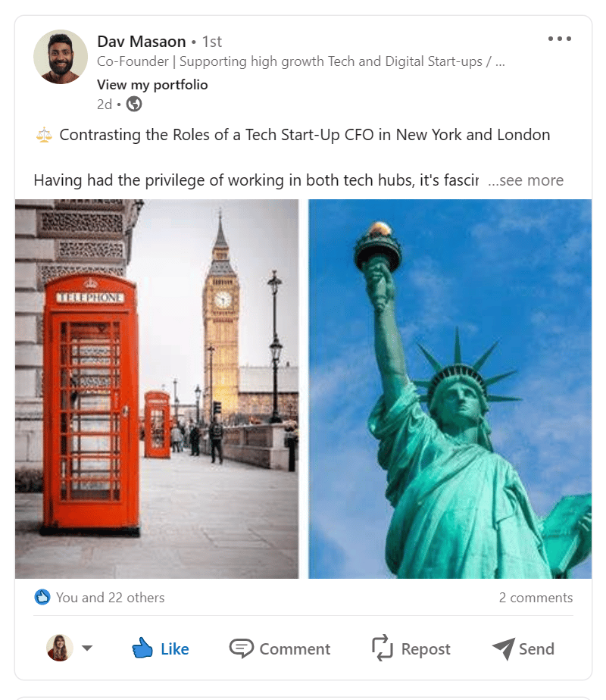View the '2 comments' link

click(536, 597)
